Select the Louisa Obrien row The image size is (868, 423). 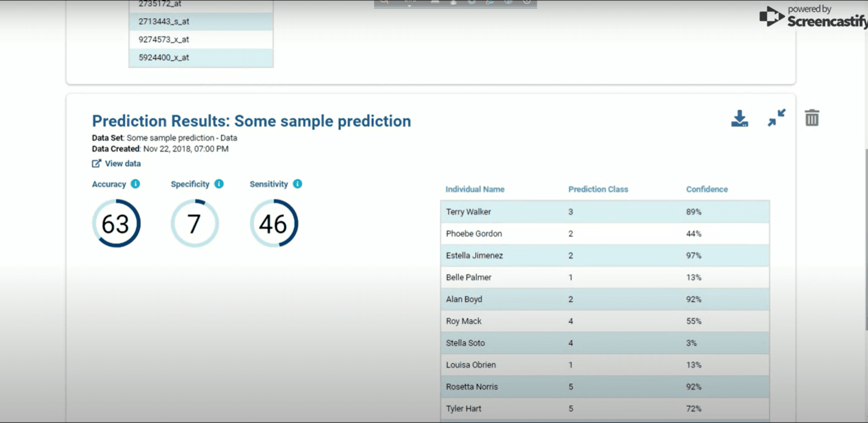605,365
